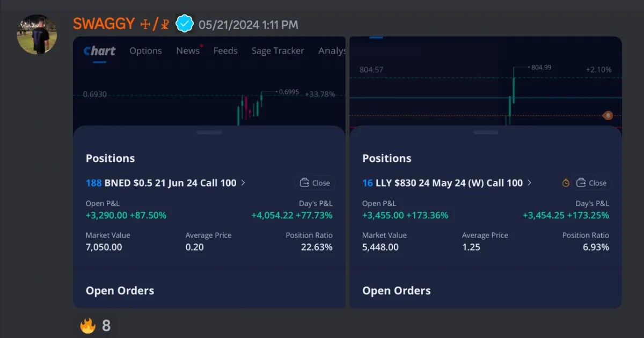Click Positions heading in BNED panel
This screenshot has width=644, height=338.
(111, 158)
